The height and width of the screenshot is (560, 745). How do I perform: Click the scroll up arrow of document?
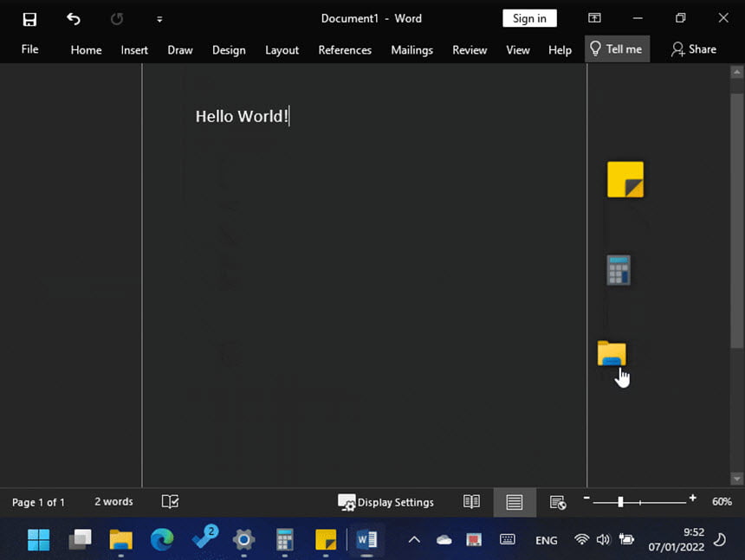pos(737,72)
